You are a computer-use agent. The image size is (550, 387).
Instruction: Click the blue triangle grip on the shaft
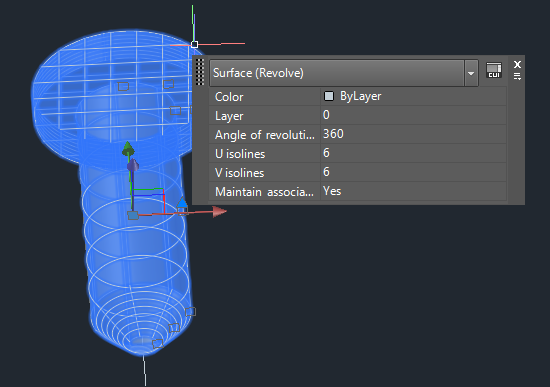click(x=182, y=202)
